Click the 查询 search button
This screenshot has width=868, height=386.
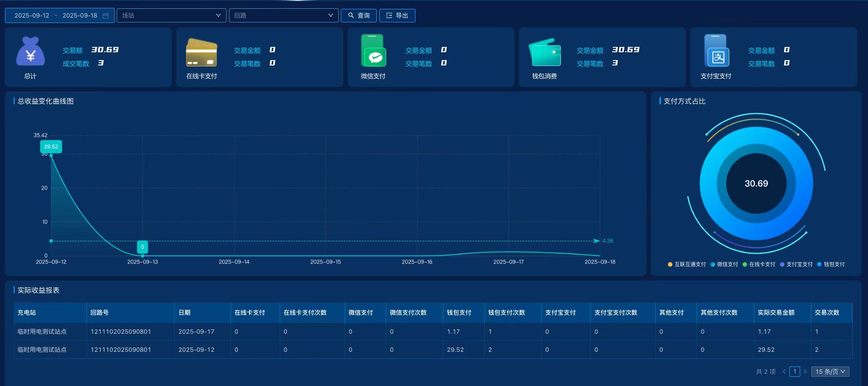point(359,16)
